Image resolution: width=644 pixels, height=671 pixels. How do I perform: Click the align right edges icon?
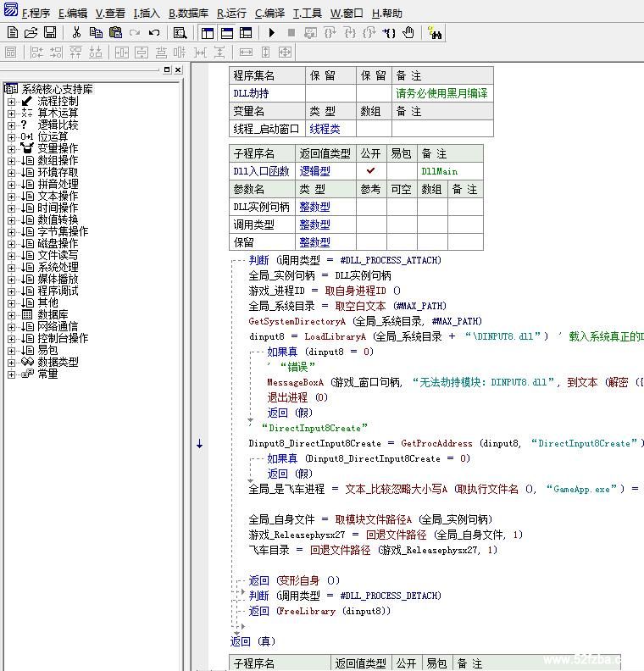point(56,53)
